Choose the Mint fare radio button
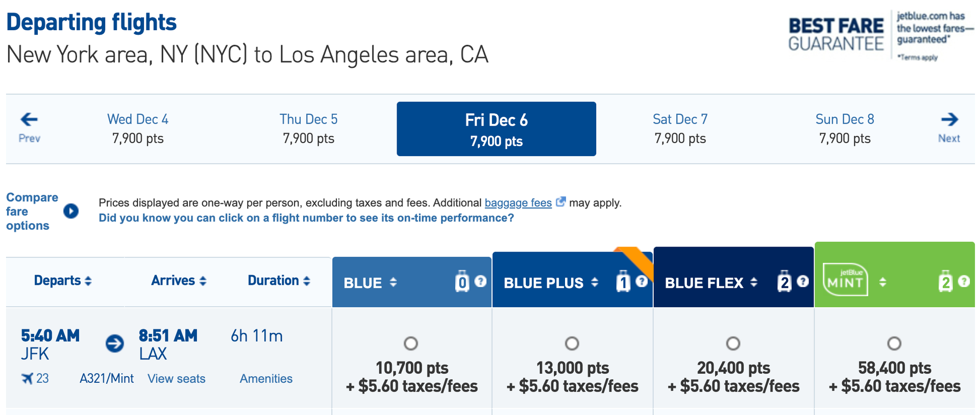This screenshot has height=415, width=980. click(894, 344)
